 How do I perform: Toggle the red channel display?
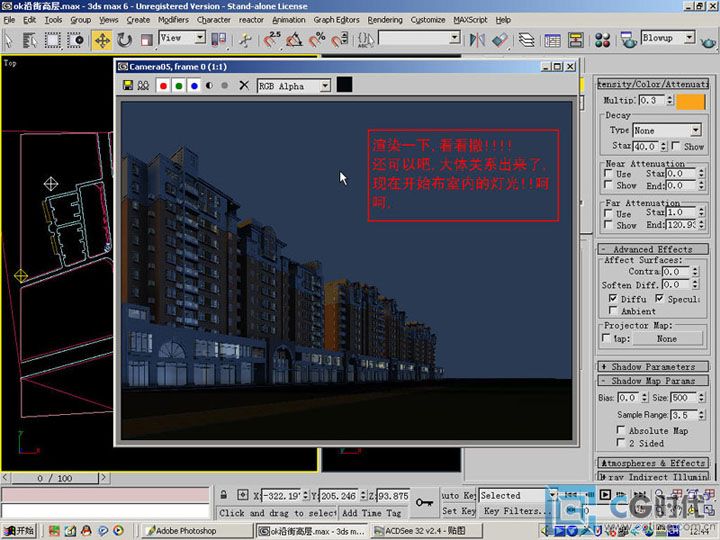[x=163, y=86]
